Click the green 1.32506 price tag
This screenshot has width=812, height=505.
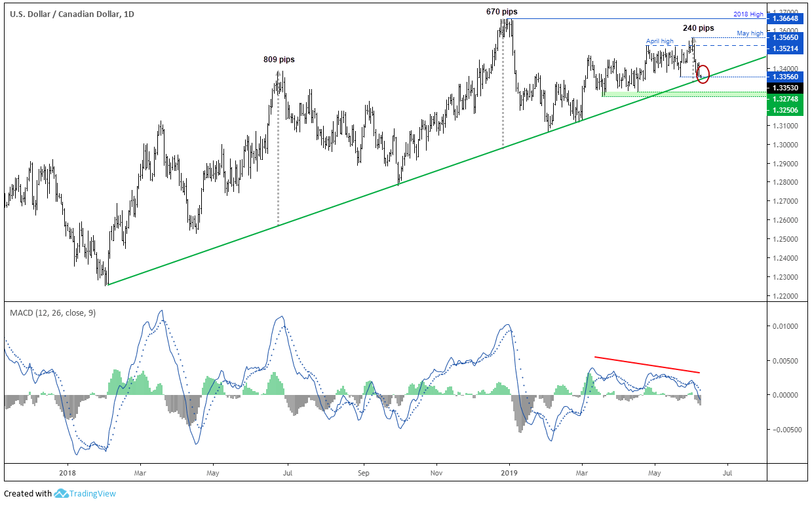pyautogui.click(x=784, y=109)
